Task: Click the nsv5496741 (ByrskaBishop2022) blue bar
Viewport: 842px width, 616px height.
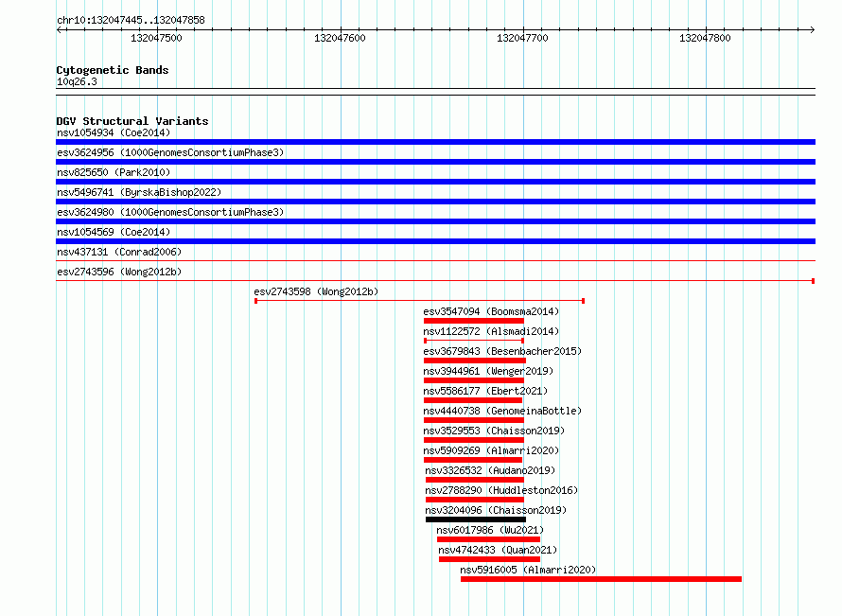Action: [435, 202]
